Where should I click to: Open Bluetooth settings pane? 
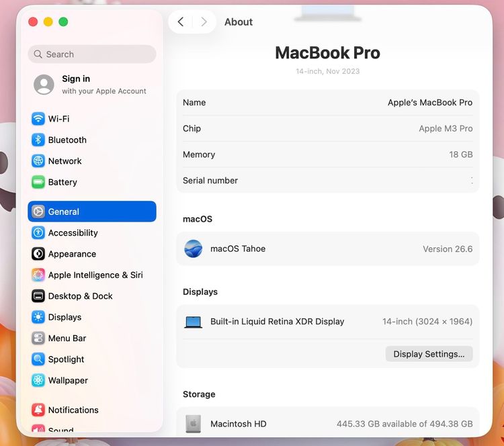(x=92, y=140)
